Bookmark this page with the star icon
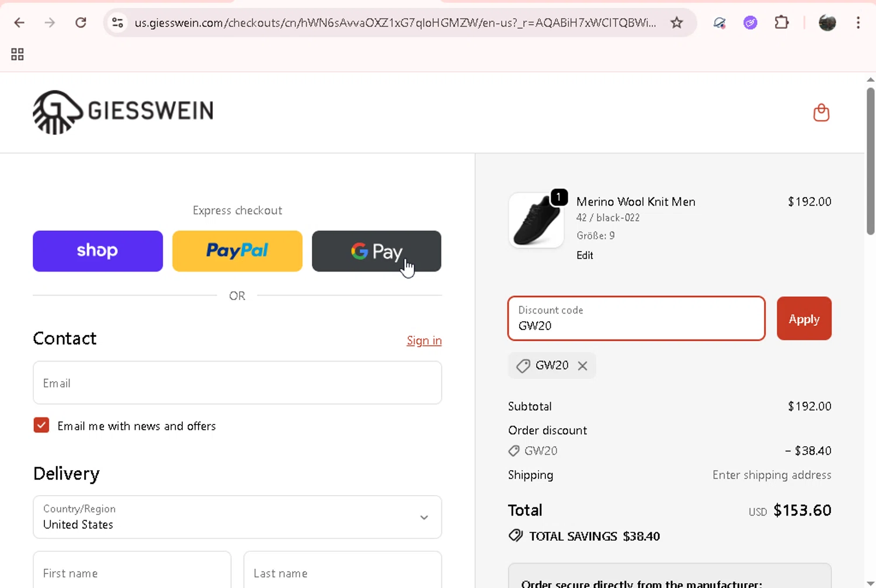The width and height of the screenshot is (876, 588). [x=676, y=23]
